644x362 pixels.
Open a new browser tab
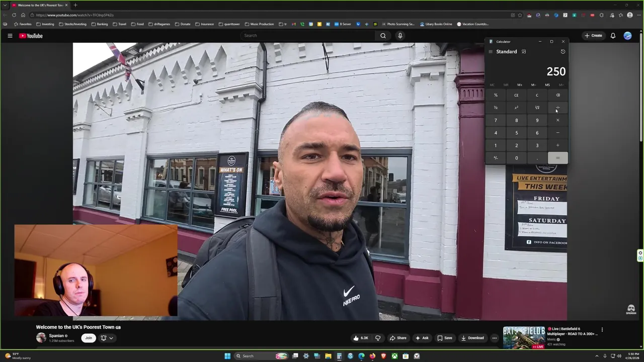75,5
